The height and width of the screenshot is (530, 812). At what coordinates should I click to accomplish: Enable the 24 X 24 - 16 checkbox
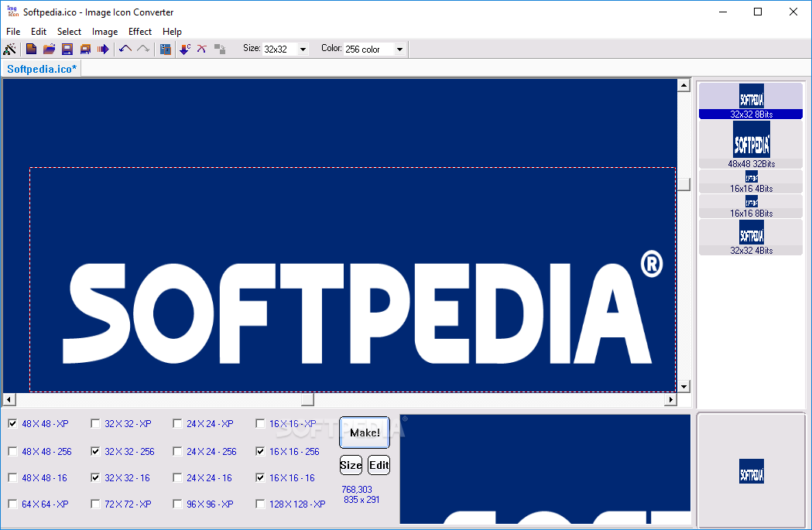tap(177, 477)
